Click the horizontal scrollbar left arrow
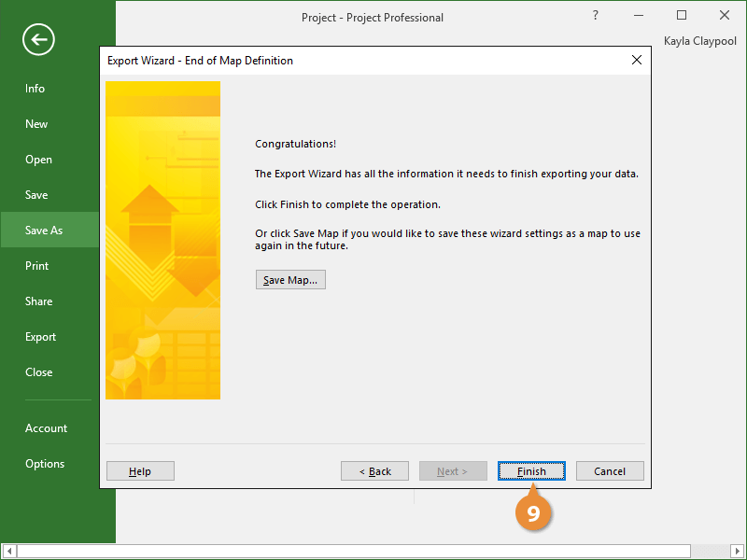Screen dimensions: 747x560 coord(7,552)
